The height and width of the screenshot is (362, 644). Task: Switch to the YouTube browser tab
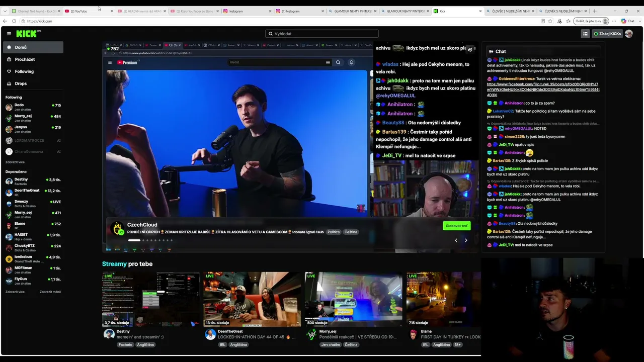coord(89,11)
